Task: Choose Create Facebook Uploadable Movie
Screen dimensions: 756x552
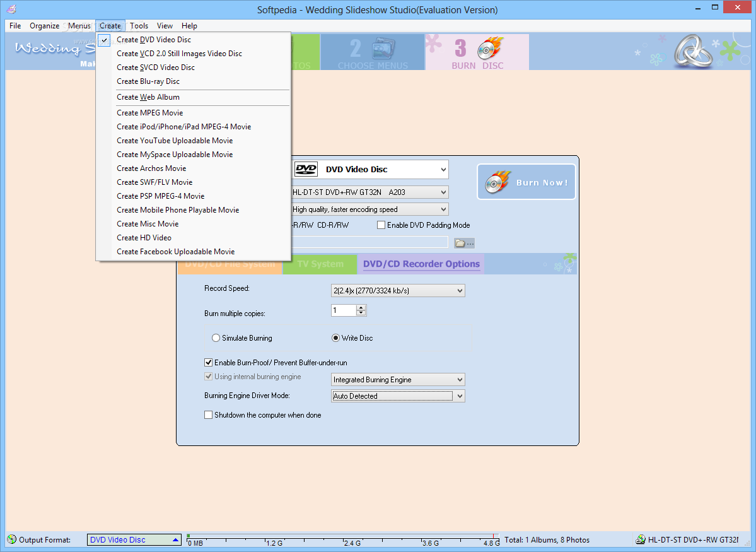Action: pos(194,251)
